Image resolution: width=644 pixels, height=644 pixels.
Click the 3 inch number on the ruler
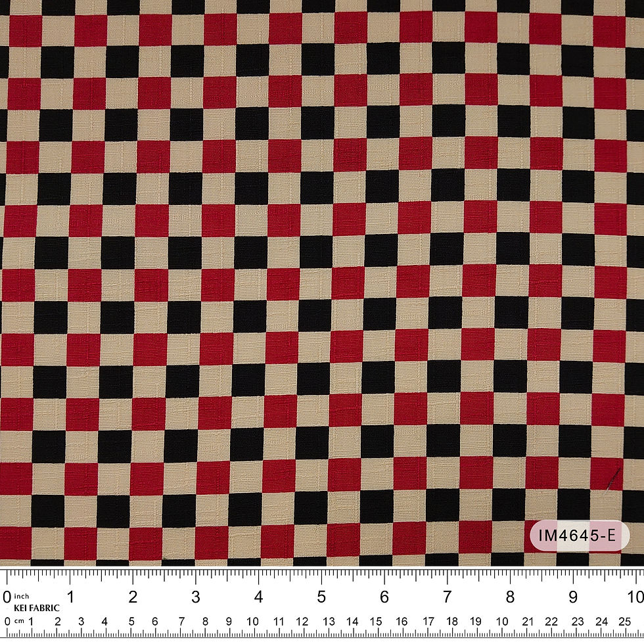coord(196,597)
